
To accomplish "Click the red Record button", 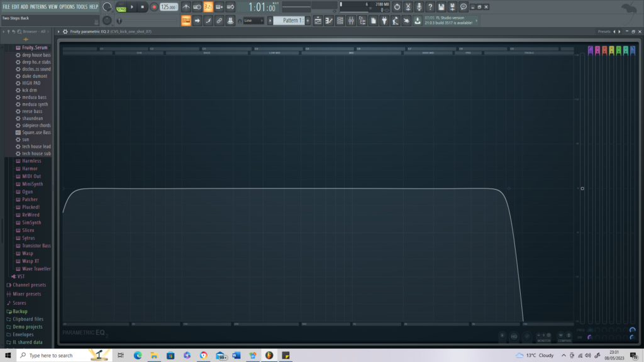I will pos(154,6).
